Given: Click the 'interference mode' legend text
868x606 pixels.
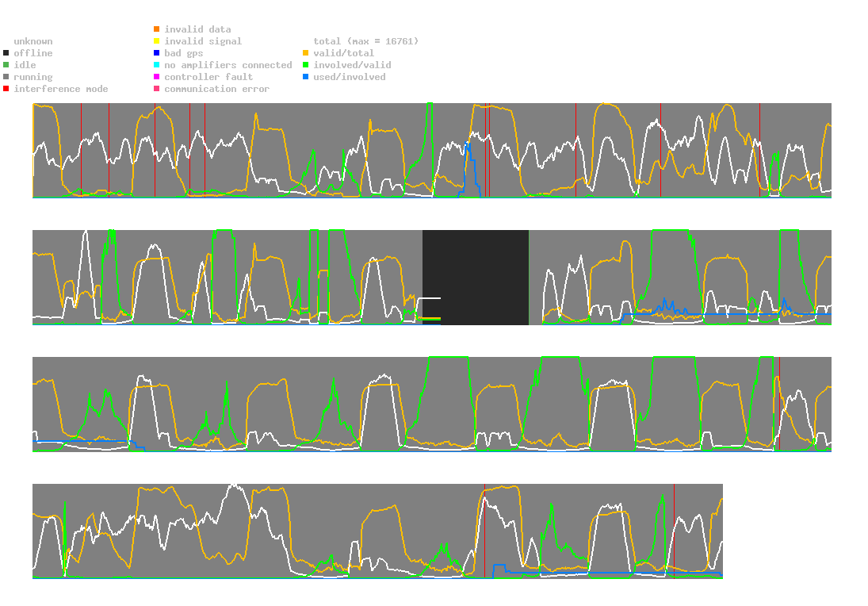Looking at the screenshot, I should tap(61, 89).
